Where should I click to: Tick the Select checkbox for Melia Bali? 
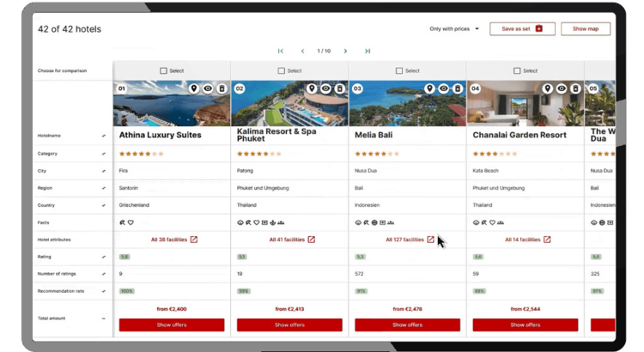399,70
